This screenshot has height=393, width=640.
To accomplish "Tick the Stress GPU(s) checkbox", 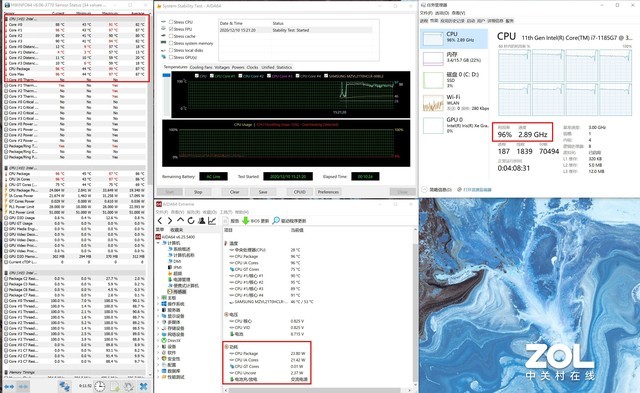I will (x=171, y=57).
